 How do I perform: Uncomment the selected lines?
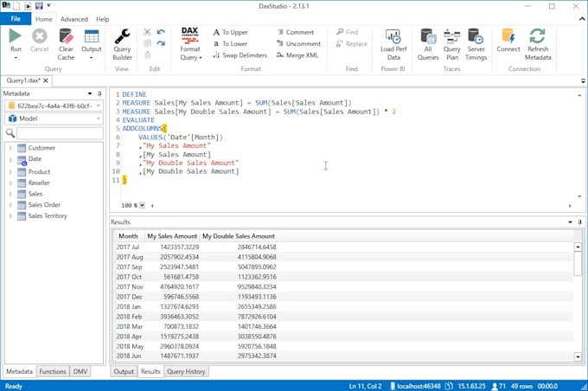click(x=298, y=43)
